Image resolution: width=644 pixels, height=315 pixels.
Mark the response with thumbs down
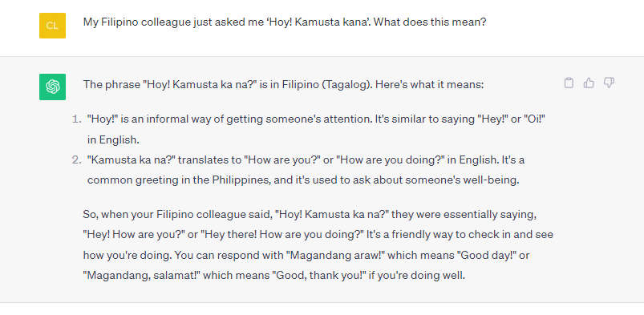click(x=609, y=83)
